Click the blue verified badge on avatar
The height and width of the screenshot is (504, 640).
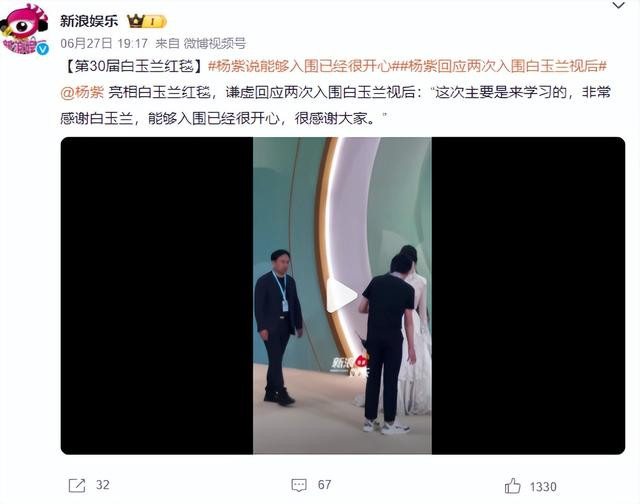(42, 49)
